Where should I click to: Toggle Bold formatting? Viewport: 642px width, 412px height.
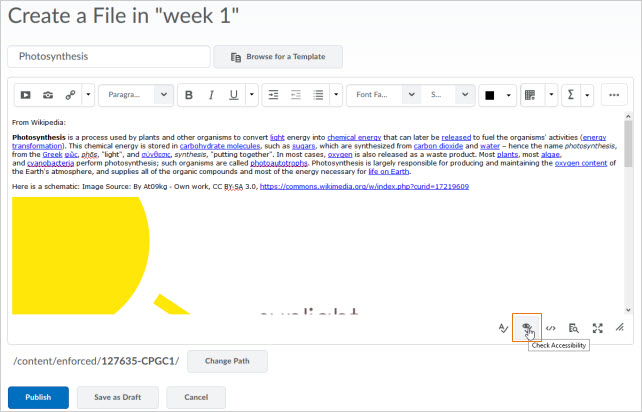(189, 95)
